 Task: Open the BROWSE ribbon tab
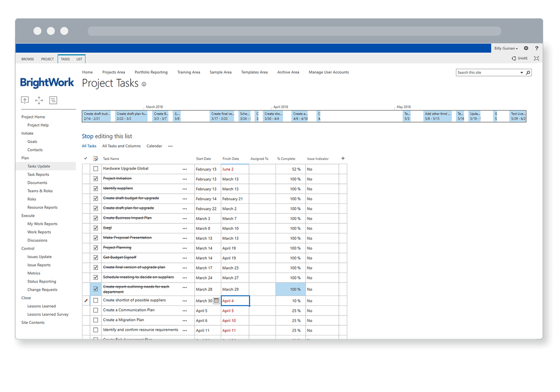28,59
